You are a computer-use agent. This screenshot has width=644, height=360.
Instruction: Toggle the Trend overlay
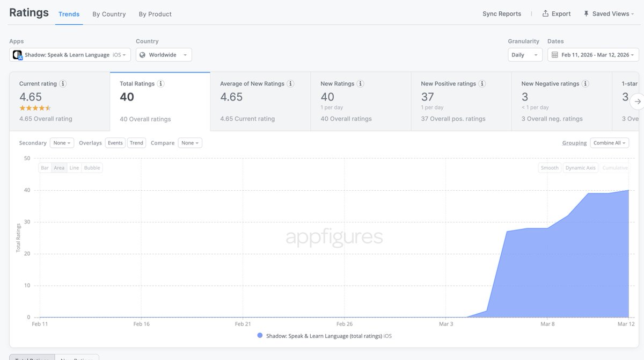136,143
